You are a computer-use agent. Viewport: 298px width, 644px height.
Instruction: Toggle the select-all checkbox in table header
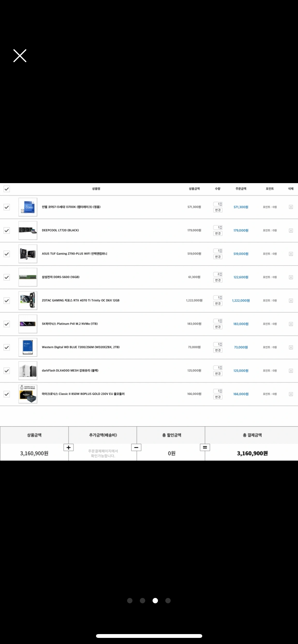(7, 189)
